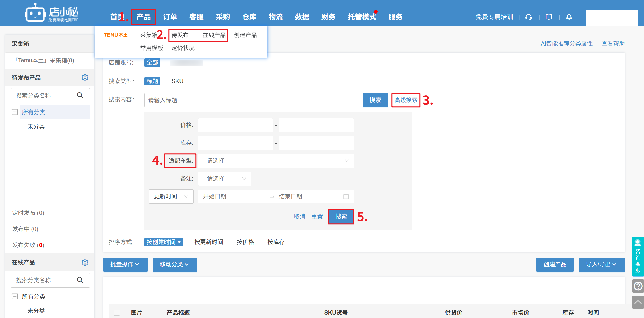Open the 适配车型 dropdown
Viewport: 644px width, 318px height.
276,161
